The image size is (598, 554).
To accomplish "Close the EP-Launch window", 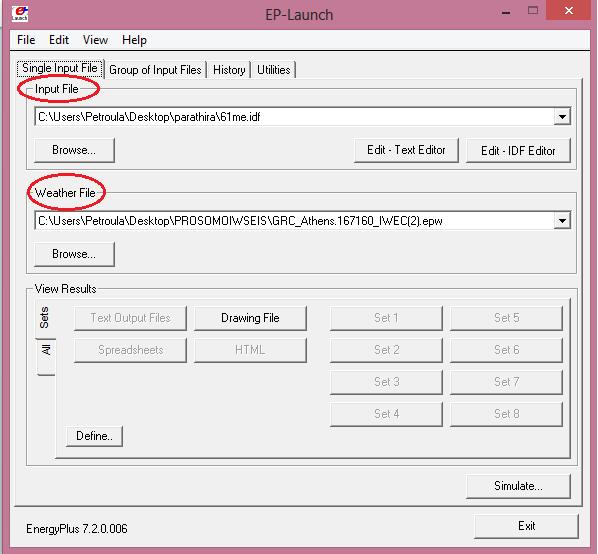I will tap(569, 10).
